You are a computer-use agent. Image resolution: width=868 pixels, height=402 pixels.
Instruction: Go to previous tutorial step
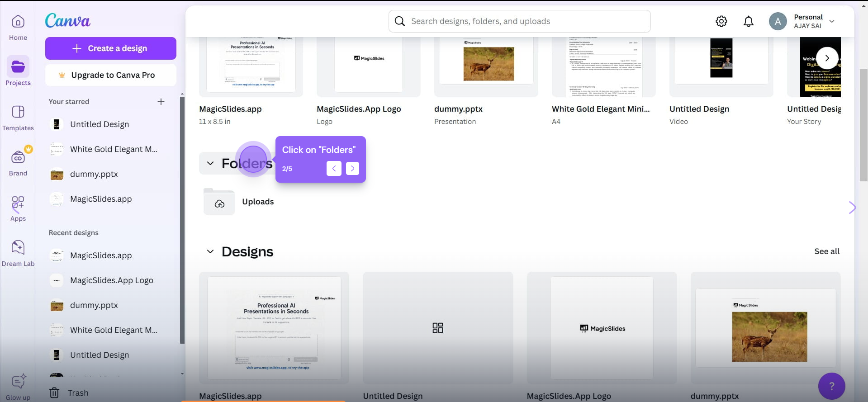[334, 168]
